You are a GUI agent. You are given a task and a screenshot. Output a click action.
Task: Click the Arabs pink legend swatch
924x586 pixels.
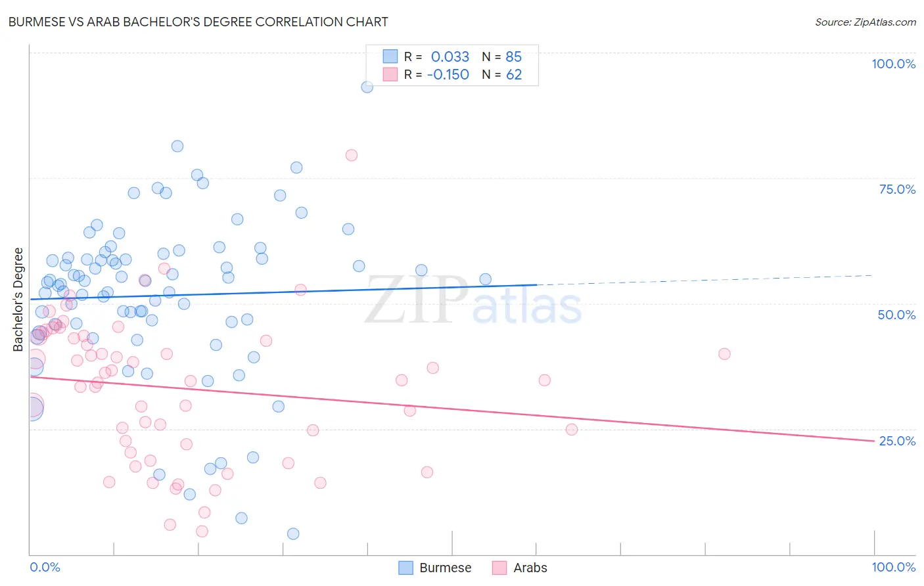coord(500,568)
